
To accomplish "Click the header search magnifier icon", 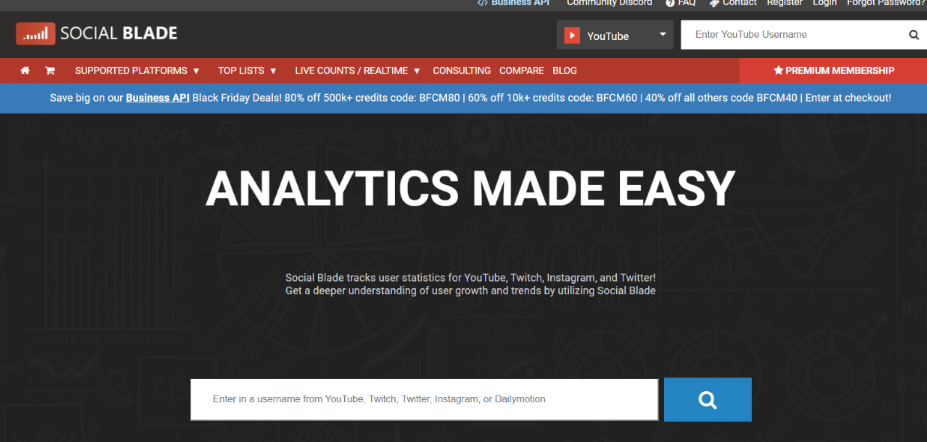I will (x=913, y=35).
